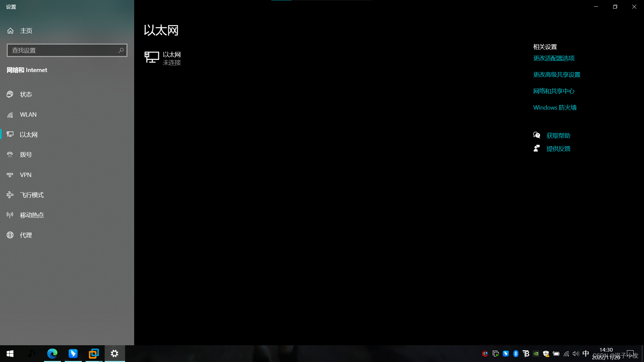Open the Start menu
Image resolution: width=644 pixels, height=362 pixels.
click(10, 353)
